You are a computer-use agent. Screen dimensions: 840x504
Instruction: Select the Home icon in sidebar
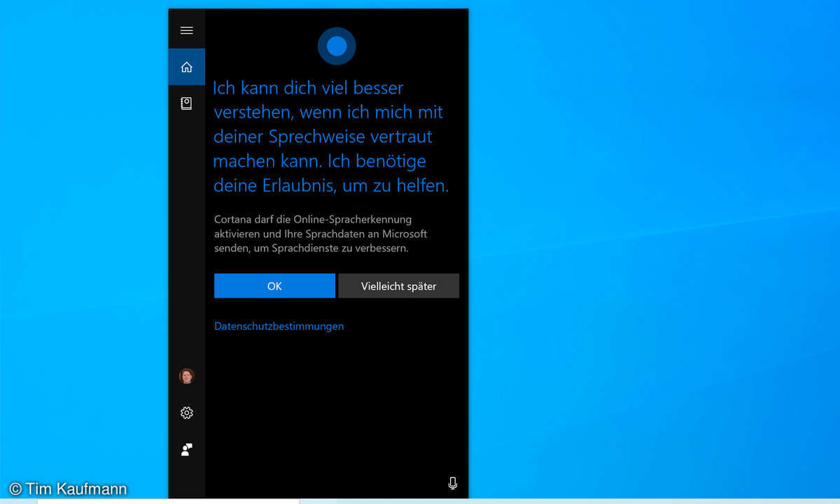186,67
